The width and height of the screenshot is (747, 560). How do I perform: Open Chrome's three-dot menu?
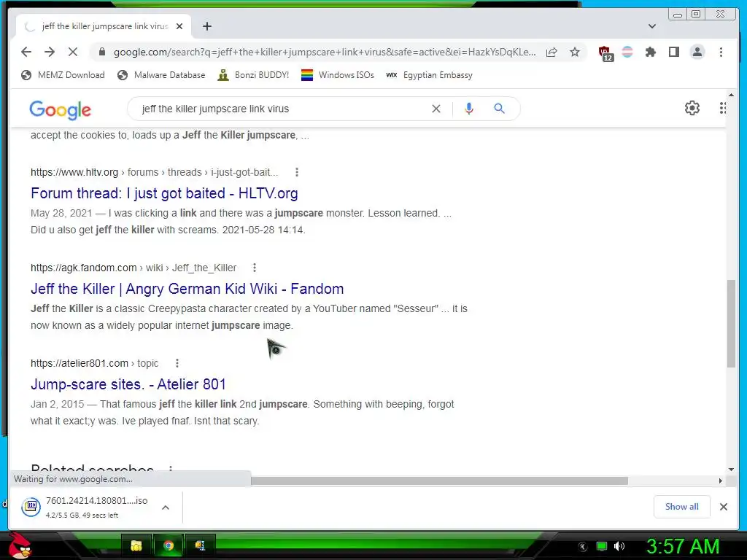point(721,52)
